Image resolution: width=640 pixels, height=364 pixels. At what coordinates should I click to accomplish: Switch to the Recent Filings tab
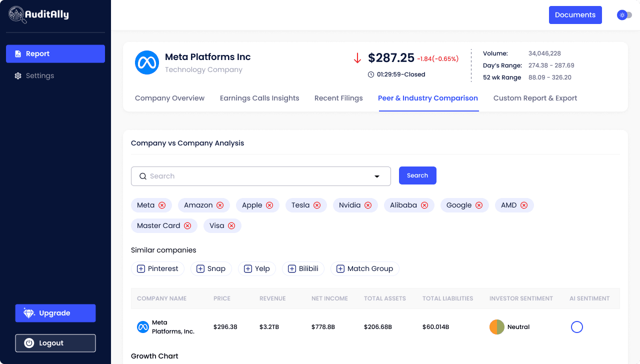point(338,98)
